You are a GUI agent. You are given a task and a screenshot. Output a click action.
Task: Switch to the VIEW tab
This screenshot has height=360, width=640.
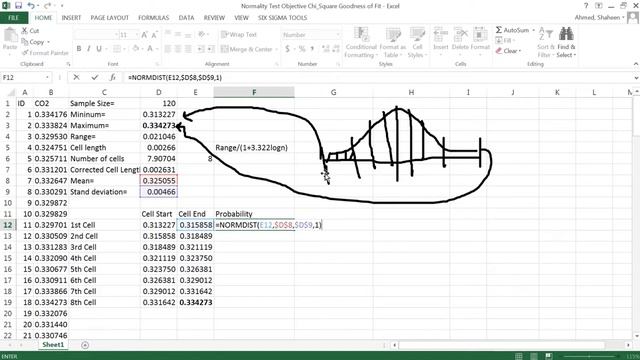(x=241, y=18)
